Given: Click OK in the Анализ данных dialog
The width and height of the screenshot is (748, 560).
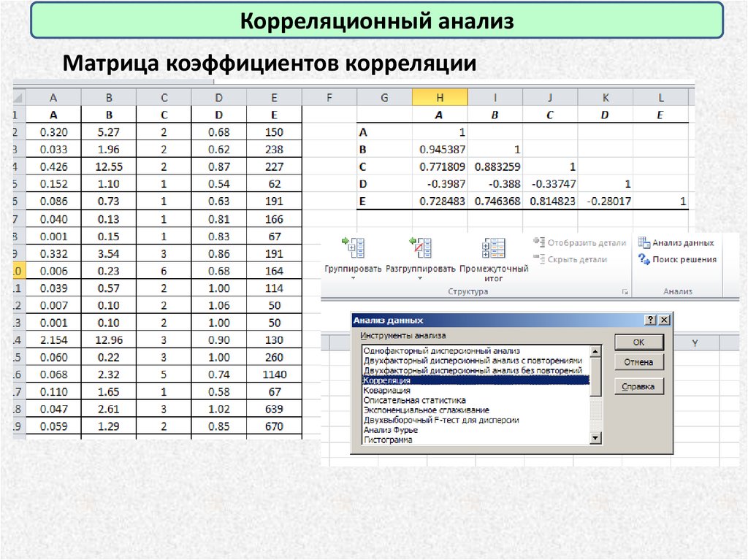Looking at the screenshot, I should (638, 342).
